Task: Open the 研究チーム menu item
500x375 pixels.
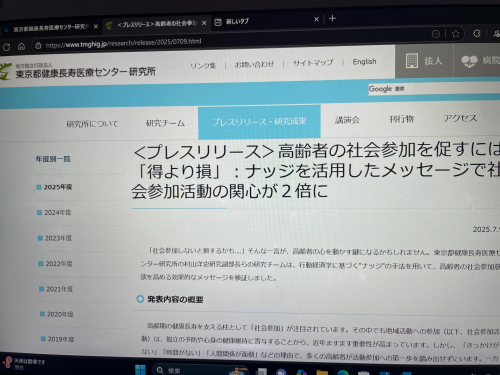Action: click(165, 123)
